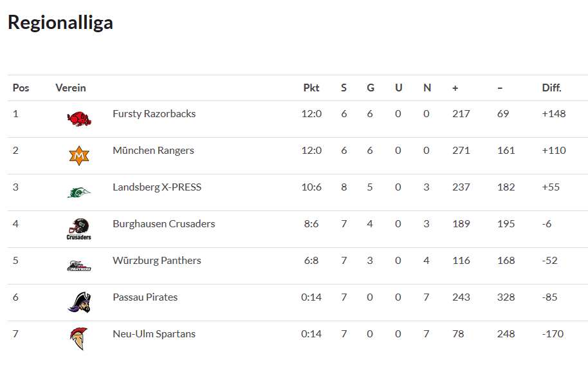Click the Pos column header
Screen dimensions: 588x365
point(21,88)
